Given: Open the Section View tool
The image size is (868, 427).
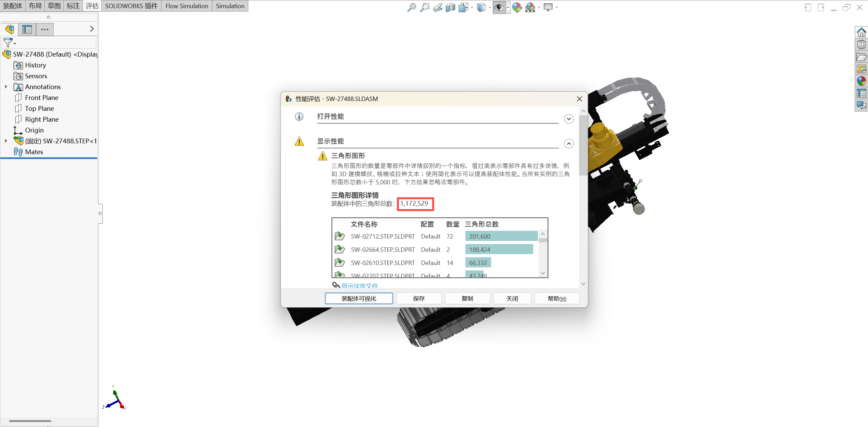Looking at the screenshot, I should [x=450, y=7].
